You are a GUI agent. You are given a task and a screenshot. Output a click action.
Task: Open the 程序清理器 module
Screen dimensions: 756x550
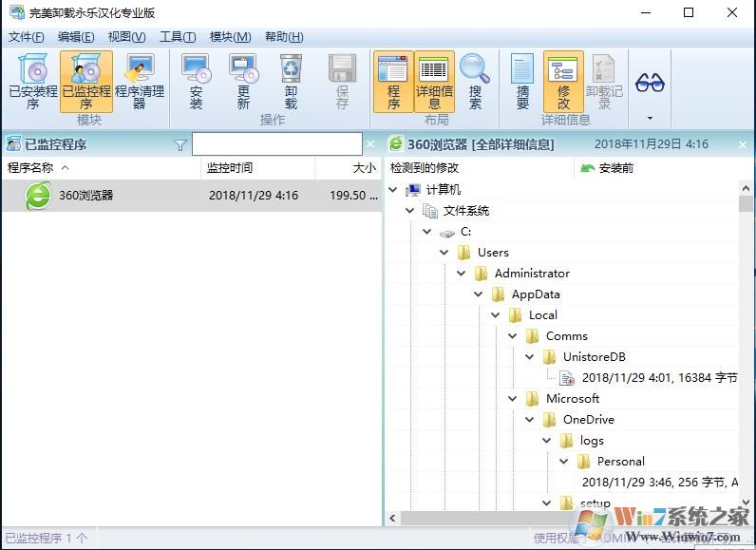click(140, 82)
